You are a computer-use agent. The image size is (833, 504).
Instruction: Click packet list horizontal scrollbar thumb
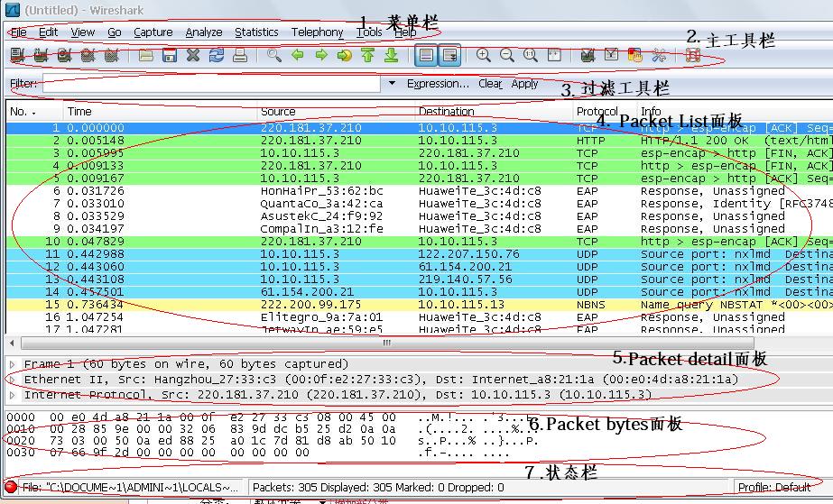tap(387, 343)
